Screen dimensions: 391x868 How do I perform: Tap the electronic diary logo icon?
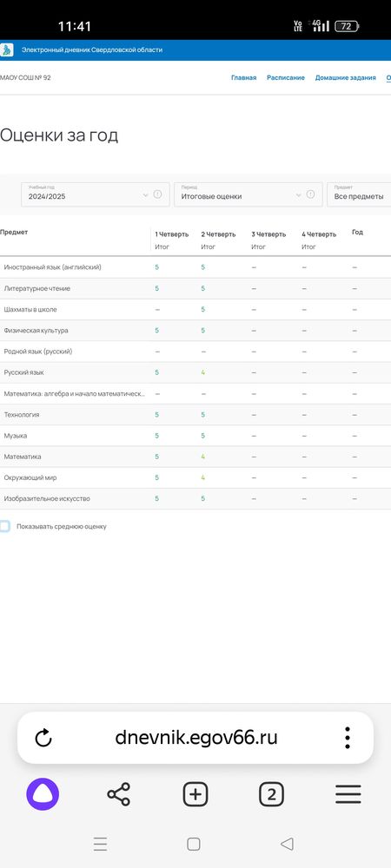pos(6,49)
